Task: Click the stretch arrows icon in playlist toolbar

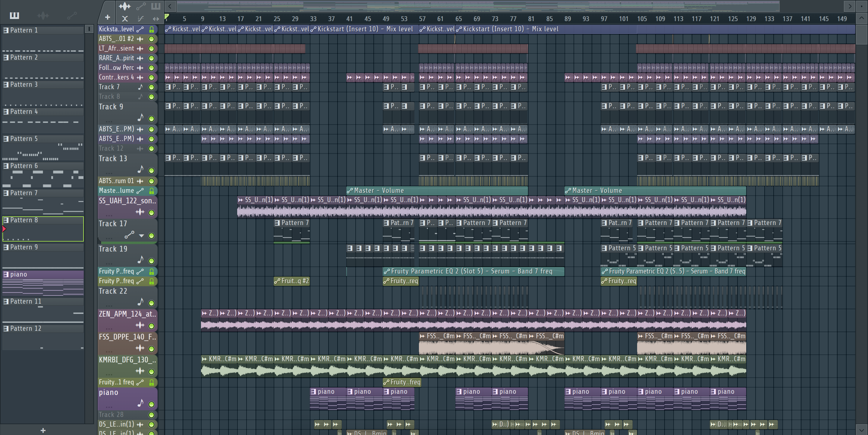Action: coord(156,19)
